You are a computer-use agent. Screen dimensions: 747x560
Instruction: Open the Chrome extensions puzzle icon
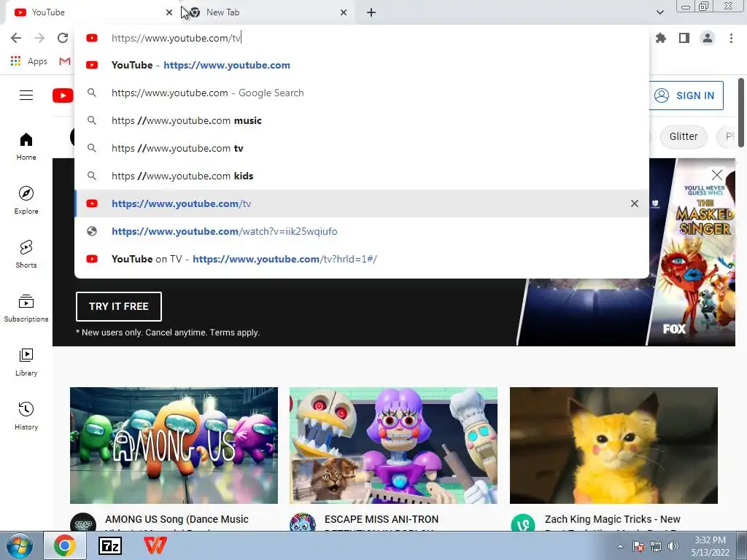[661, 38]
